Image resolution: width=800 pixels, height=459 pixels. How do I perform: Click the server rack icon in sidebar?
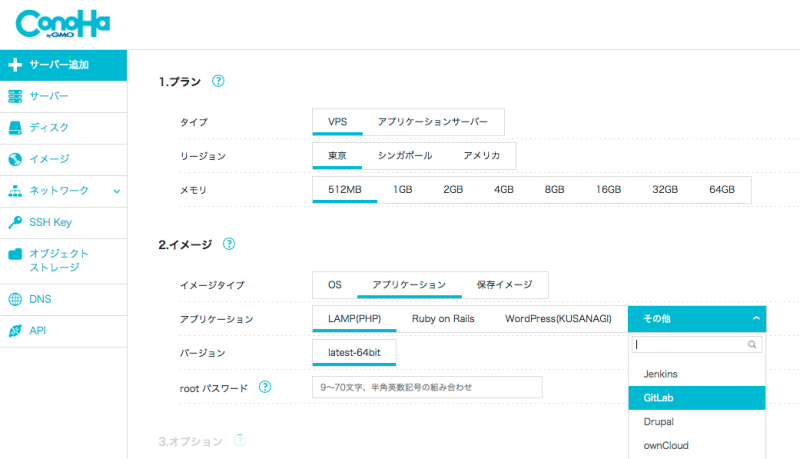pos(15,96)
